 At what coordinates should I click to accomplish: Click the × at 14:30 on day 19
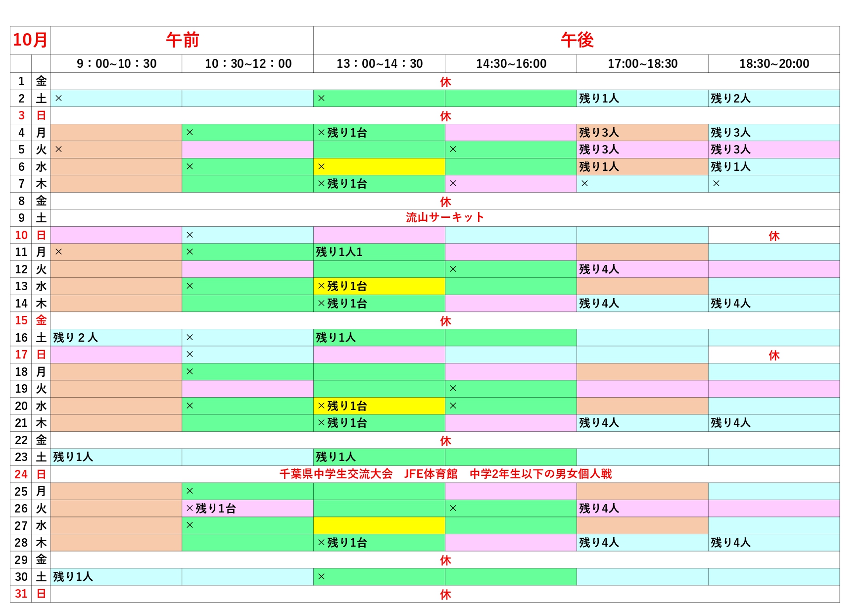click(453, 389)
